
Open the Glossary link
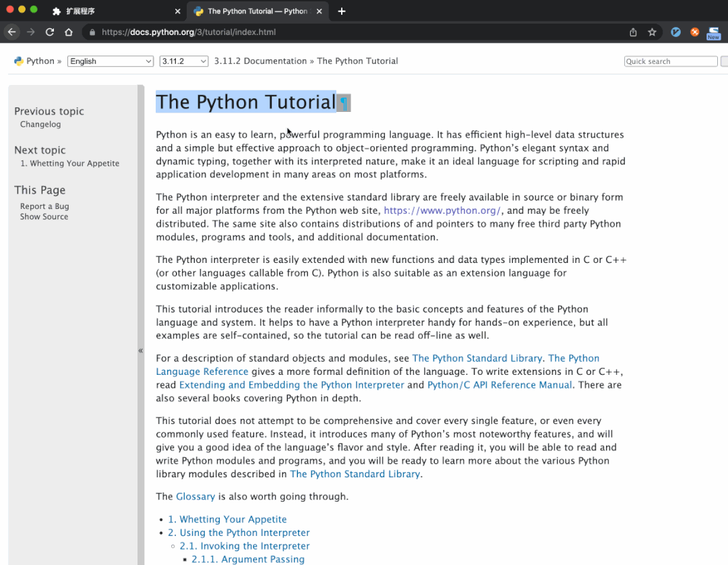[195, 496]
